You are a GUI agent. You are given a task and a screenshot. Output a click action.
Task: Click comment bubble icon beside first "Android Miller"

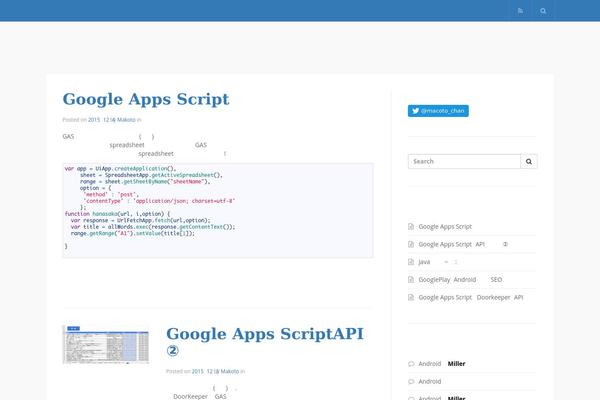(x=411, y=364)
